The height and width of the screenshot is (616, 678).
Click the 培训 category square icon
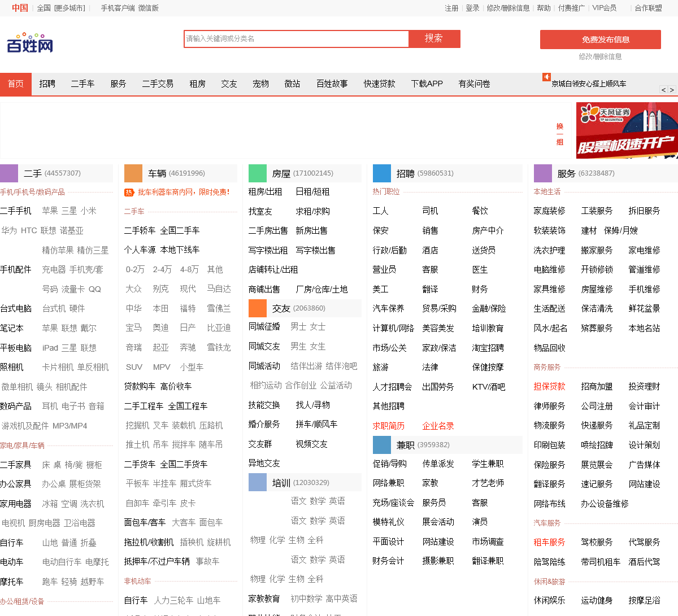pyautogui.click(x=257, y=483)
